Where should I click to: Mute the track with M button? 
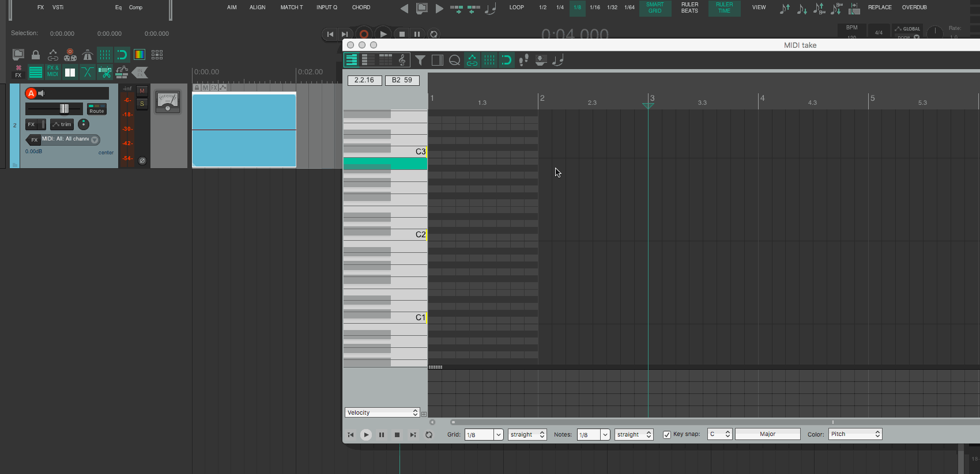[x=142, y=91]
